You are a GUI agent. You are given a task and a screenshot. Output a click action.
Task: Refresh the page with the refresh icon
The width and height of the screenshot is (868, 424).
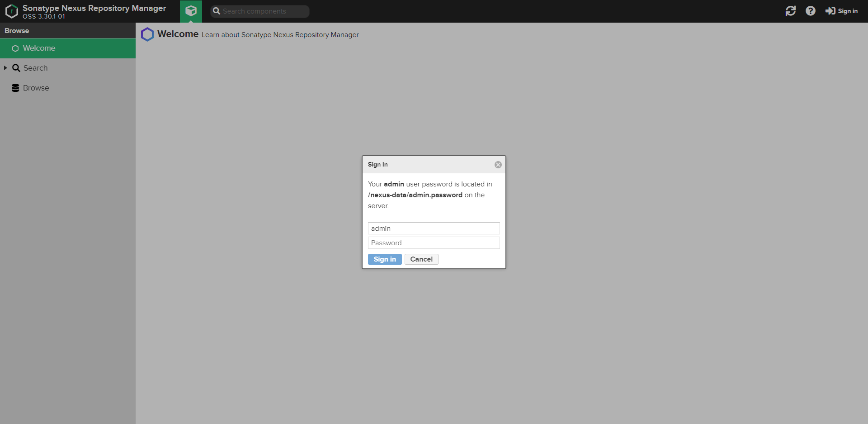click(x=791, y=11)
